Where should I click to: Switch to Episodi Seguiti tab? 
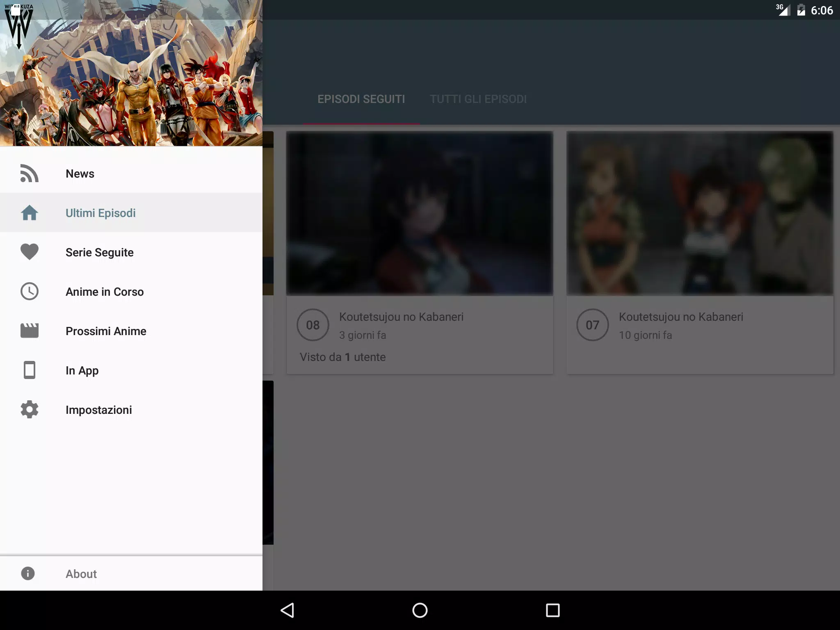[361, 99]
